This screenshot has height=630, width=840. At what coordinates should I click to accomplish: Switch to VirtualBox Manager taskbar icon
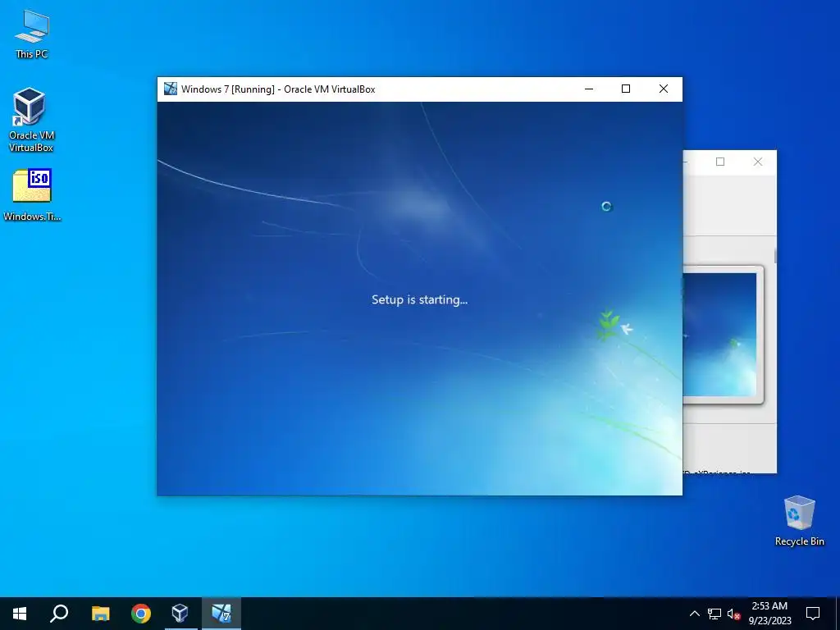pos(180,614)
